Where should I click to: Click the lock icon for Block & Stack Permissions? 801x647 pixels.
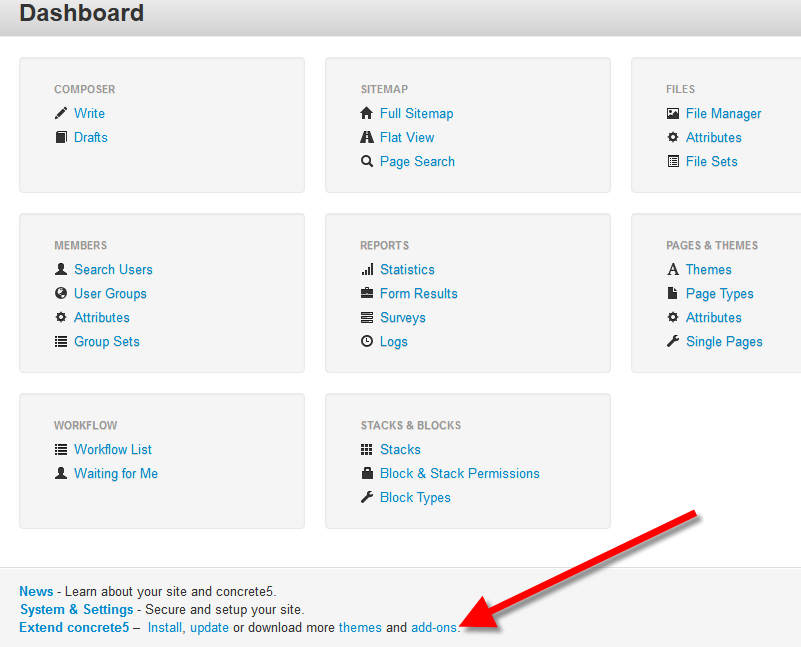(367, 474)
